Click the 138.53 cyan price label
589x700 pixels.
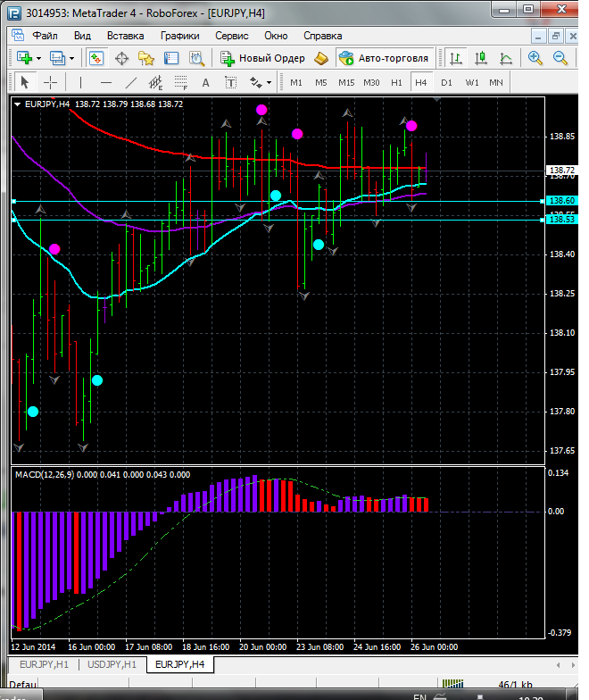(x=562, y=220)
